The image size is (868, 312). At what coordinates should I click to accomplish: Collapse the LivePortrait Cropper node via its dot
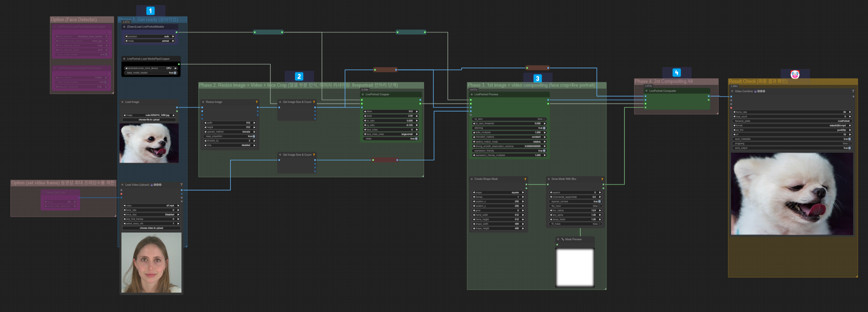(363, 94)
